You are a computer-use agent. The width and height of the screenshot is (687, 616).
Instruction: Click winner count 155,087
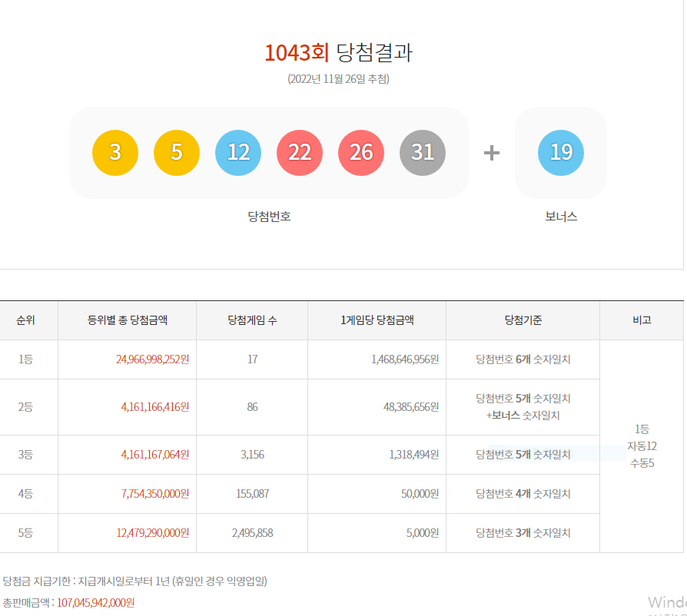[x=252, y=494]
